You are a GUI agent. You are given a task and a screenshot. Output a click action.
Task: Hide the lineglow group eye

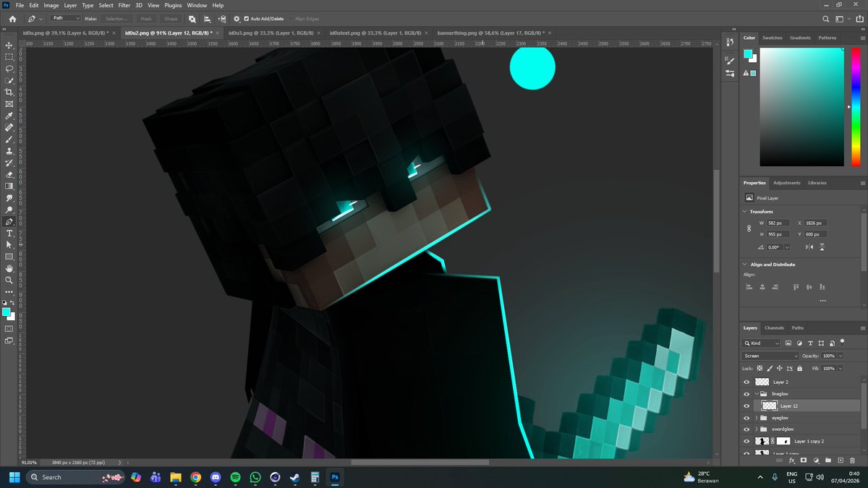(747, 394)
